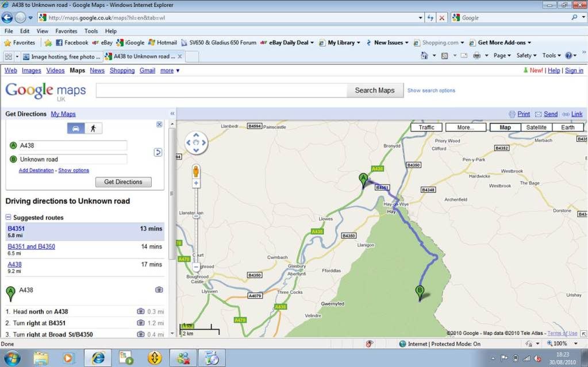Open the Page dropdown in the command bar
Screen dimensions: 588x367
(502, 56)
